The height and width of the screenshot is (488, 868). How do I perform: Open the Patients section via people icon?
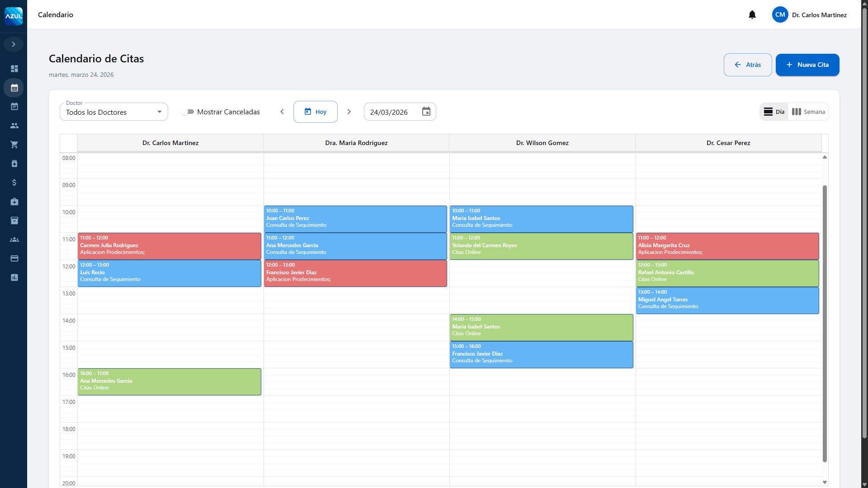(14, 126)
